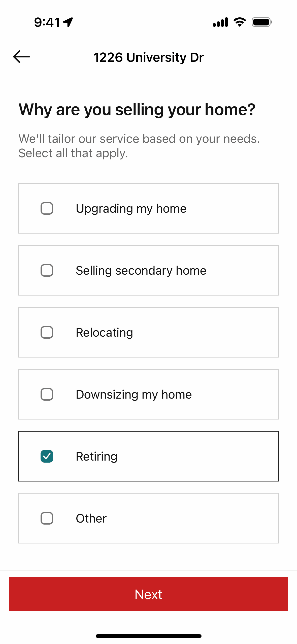Check the Upgrading my home checkbox

click(x=47, y=208)
